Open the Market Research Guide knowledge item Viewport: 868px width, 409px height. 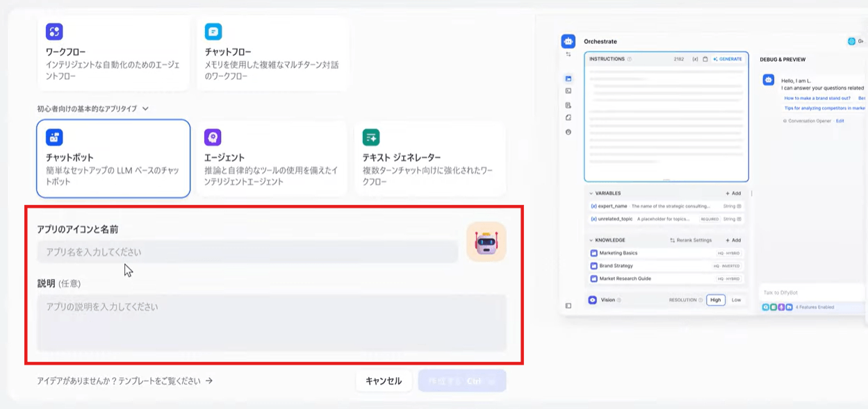(665, 278)
